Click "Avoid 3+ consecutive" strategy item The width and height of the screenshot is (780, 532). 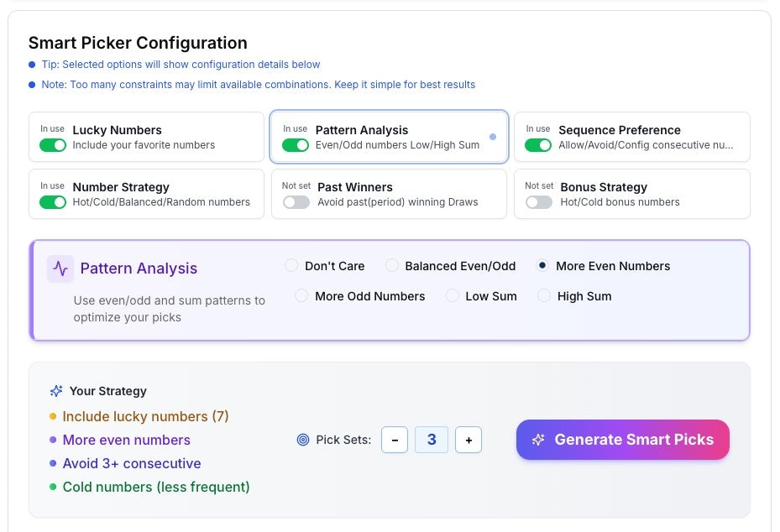132,463
